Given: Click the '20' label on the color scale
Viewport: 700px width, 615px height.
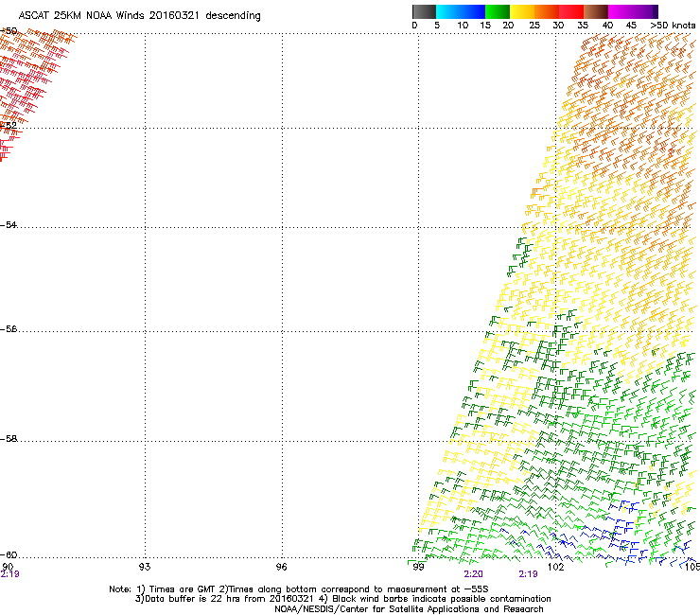Looking at the screenshot, I should pyautogui.click(x=508, y=26).
